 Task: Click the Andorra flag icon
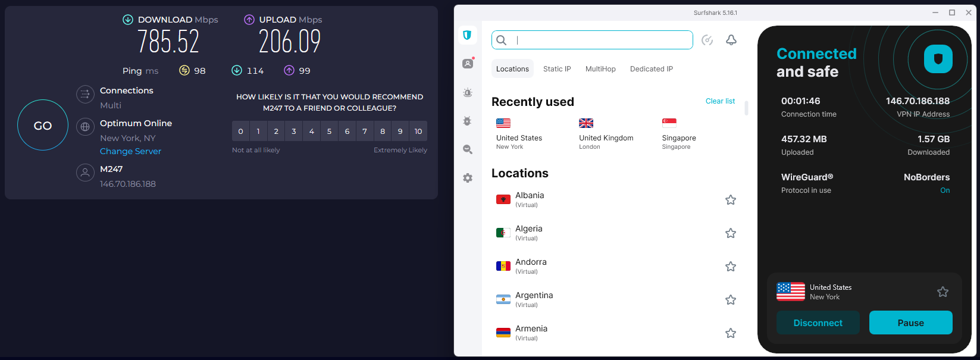pyautogui.click(x=503, y=266)
